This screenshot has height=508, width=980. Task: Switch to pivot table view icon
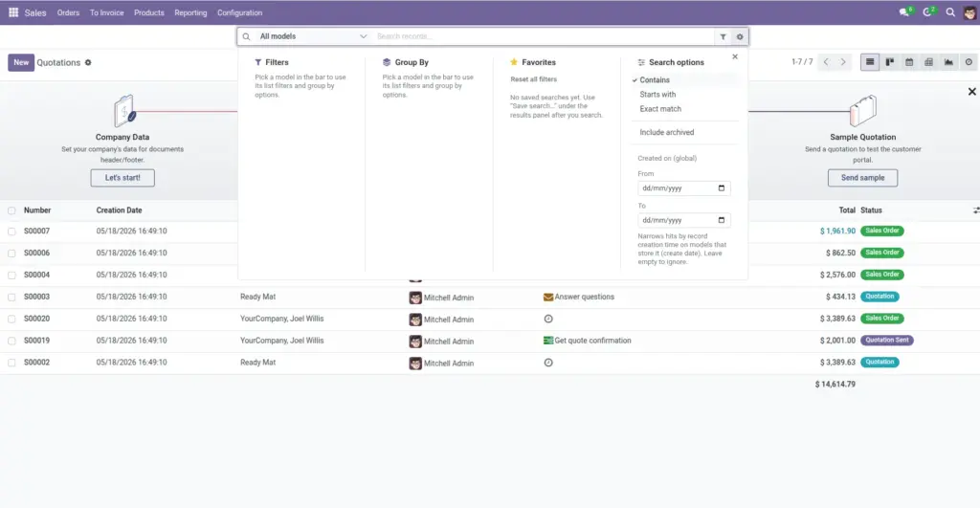tap(928, 62)
